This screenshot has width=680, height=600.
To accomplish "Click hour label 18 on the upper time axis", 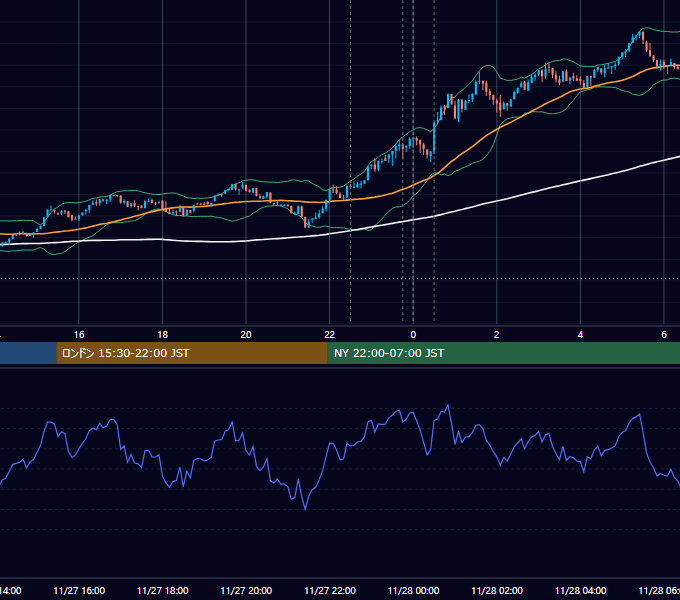I will click(163, 335).
